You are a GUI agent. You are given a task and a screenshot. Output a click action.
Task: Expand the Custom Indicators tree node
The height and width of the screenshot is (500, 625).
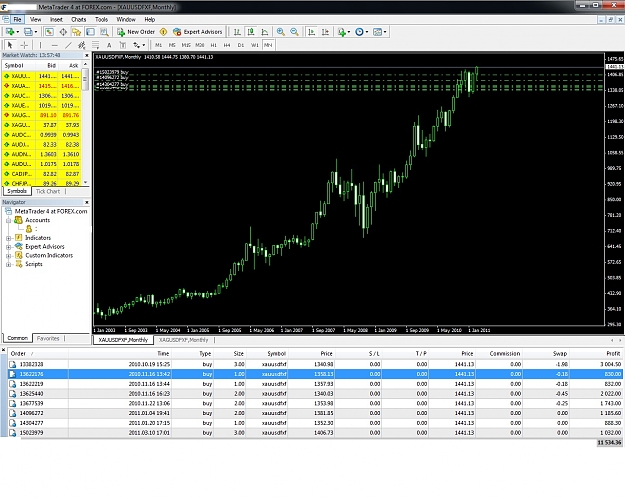pyautogui.click(x=8, y=256)
